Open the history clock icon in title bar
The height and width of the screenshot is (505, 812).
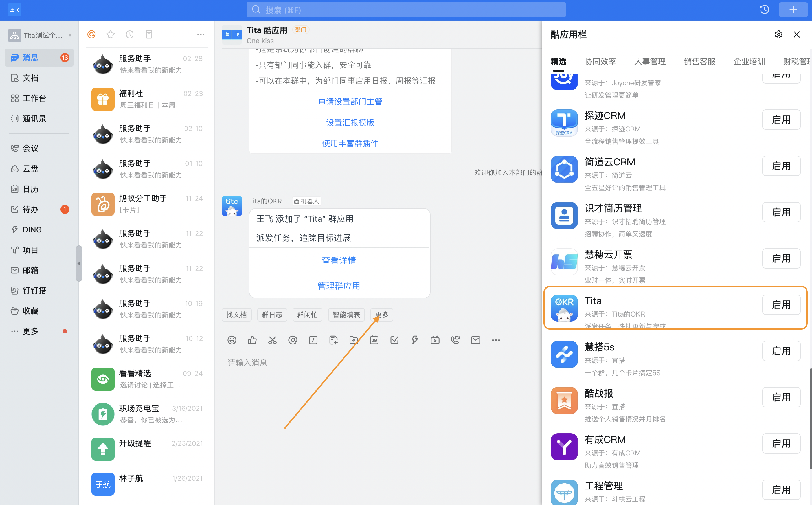click(764, 10)
